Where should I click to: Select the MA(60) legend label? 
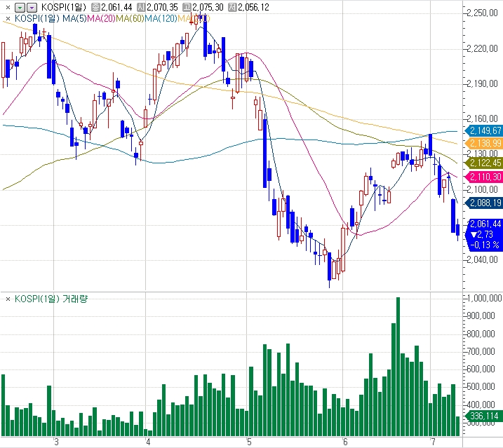[x=130, y=18]
